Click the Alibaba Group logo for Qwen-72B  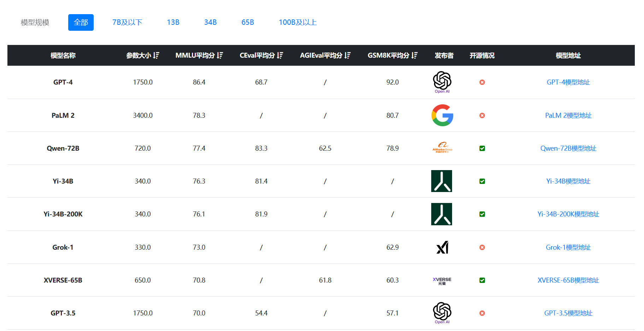(x=442, y=147)
